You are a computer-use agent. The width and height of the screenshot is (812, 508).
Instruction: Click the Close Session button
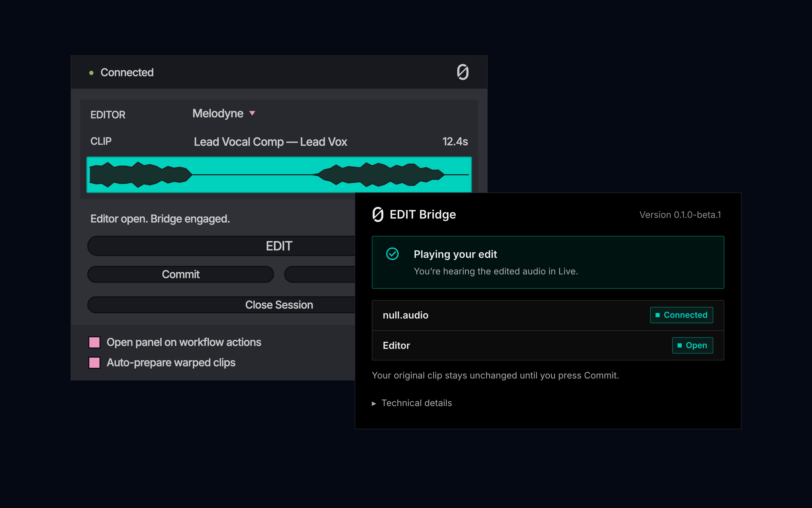click(221, 305)
